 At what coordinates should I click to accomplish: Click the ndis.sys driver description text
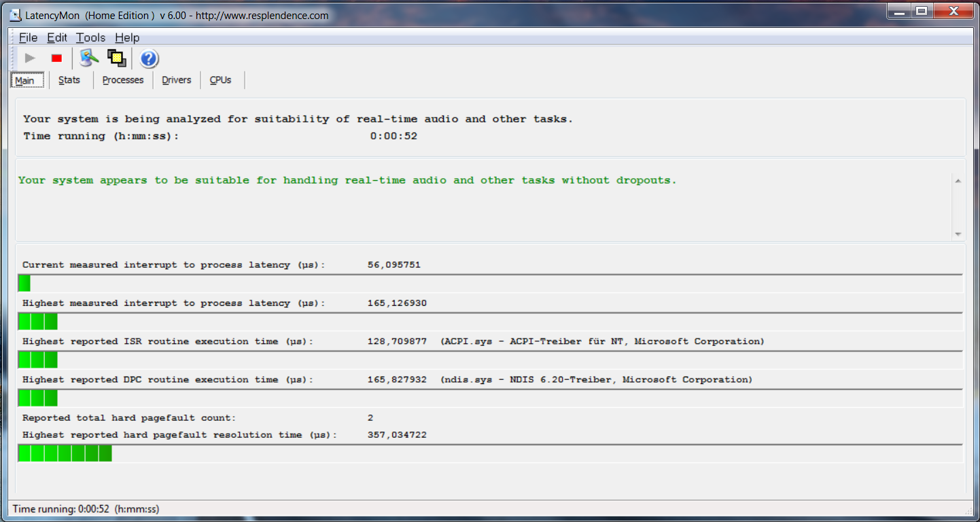(x=596, y=380)
